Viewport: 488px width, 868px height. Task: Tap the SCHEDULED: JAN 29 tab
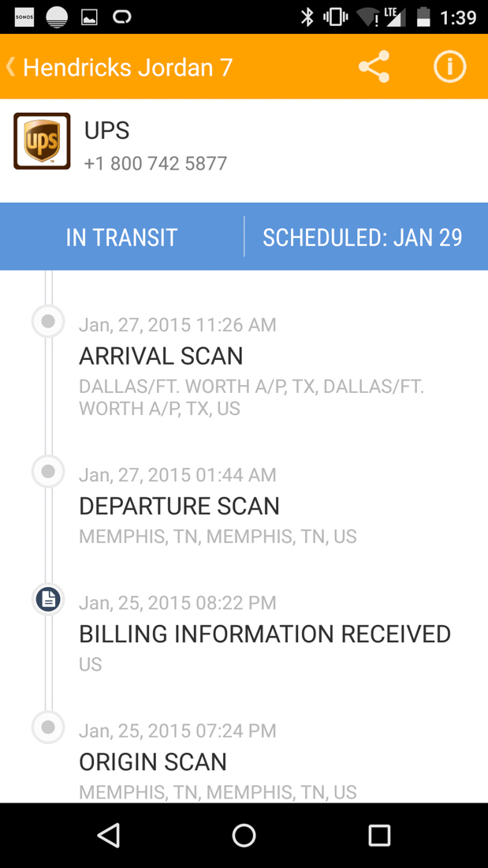363,238
